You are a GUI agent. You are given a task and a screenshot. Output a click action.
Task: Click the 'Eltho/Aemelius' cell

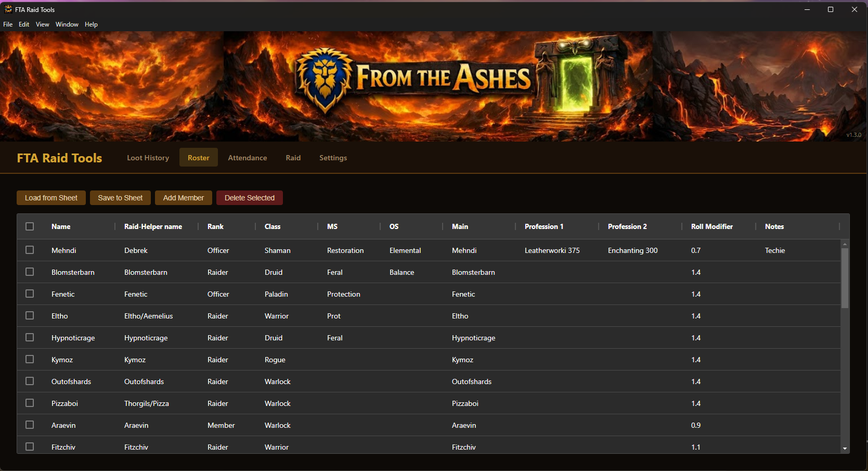pos(148,316)
